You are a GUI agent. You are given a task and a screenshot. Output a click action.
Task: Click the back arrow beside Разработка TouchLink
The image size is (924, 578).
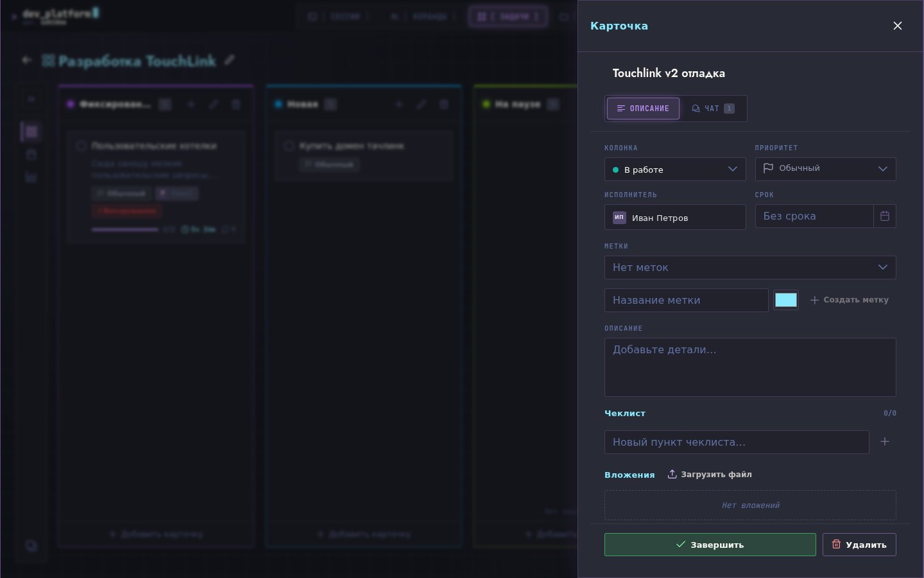click(26, 60)
